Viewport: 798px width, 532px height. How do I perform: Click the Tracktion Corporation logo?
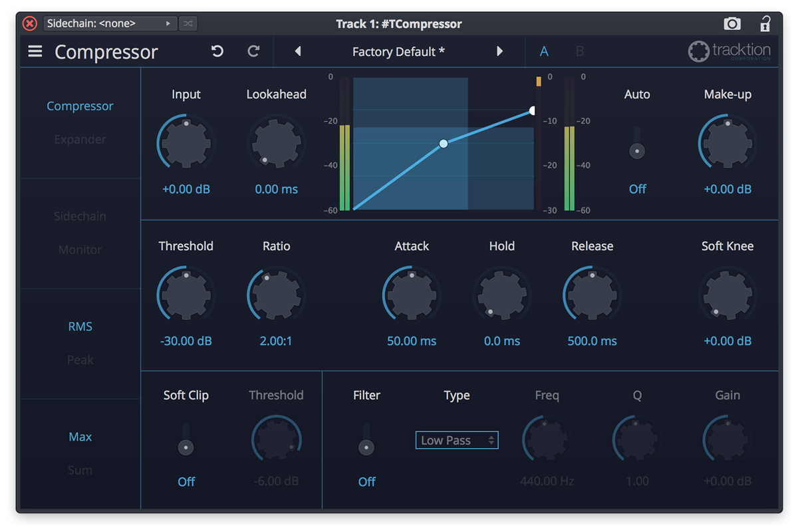730,51
